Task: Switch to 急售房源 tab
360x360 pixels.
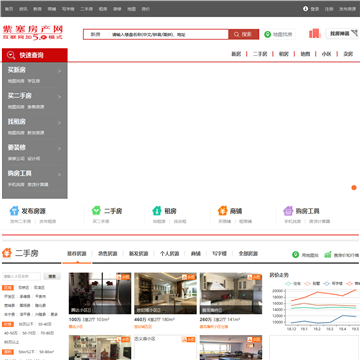Action: (107, 254)
